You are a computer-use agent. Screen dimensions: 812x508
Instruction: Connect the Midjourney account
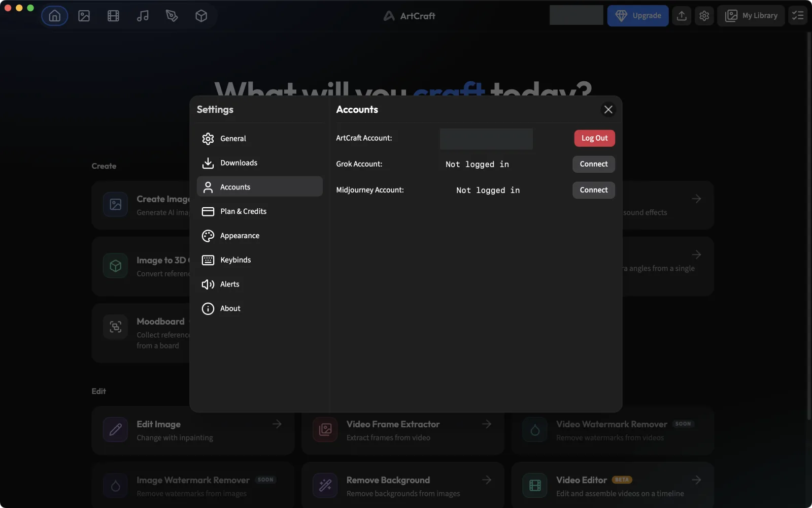tap(594, 190)
